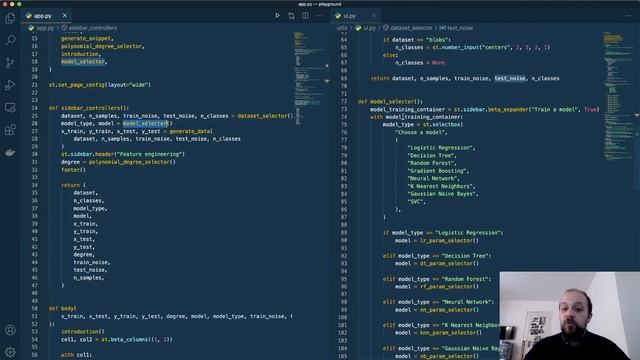Viewport: 640px width, 360px height.
Task: Click 'col1, col2 = st.beta_columns' line
Action: click(117, 340)
